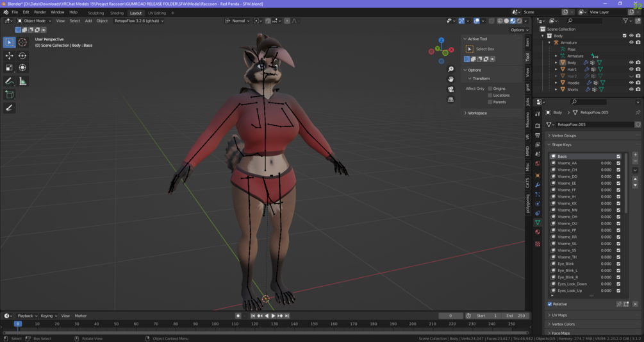The height and width of the screenshot is (342, 644).
Task: Select the Measure tool
Action: tap(22, 81)
